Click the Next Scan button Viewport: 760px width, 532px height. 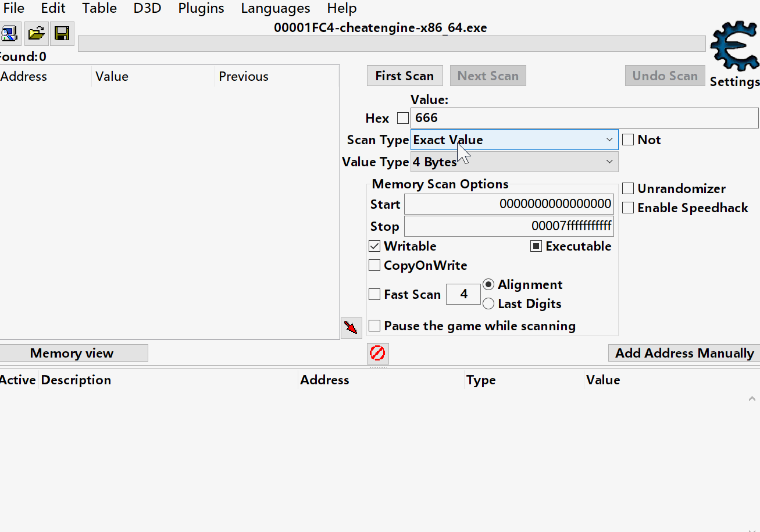pyautogui.click(x=488, y=76)
